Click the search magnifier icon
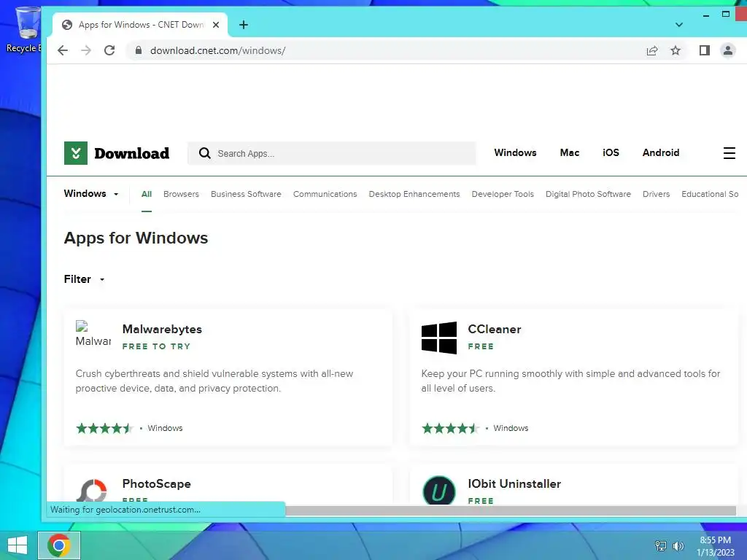The image size is (747, 560). pyautogui.click(x=205, y=153)
